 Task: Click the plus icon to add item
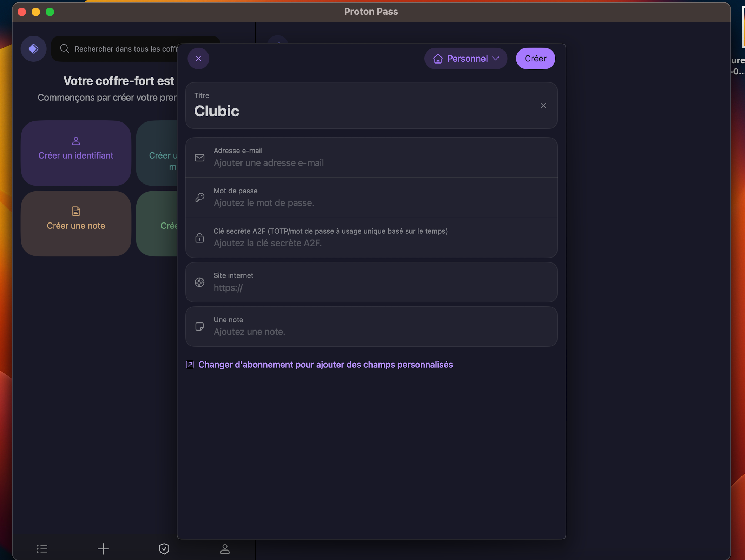click(103, 549)
